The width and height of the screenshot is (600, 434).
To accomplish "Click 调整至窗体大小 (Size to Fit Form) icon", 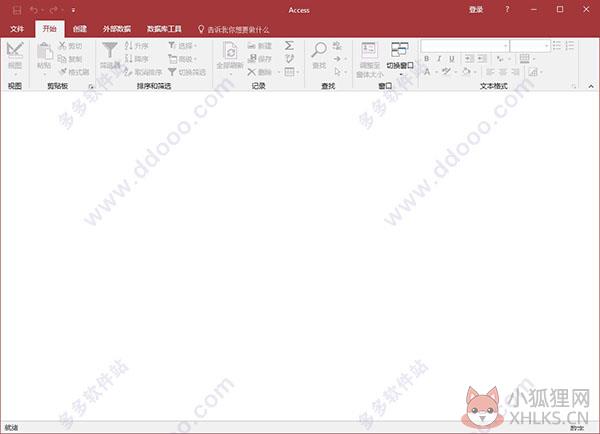I will point(369,50).
